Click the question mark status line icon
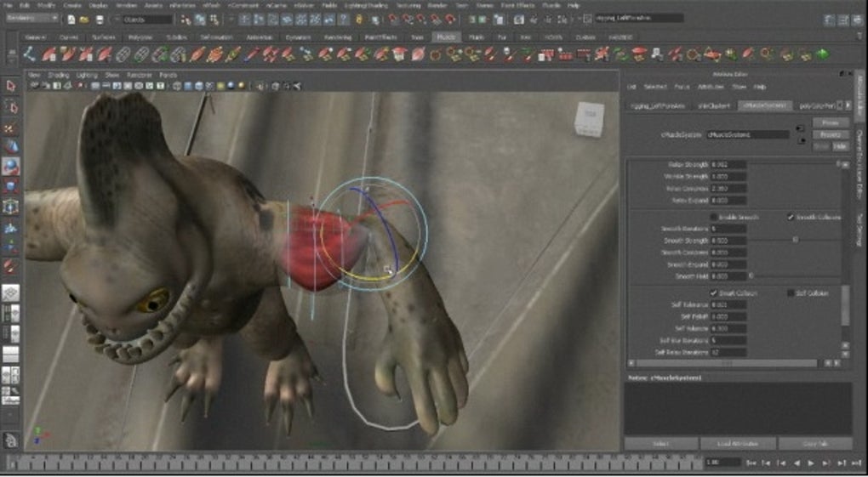868x477 pixels. coord(345,20)
